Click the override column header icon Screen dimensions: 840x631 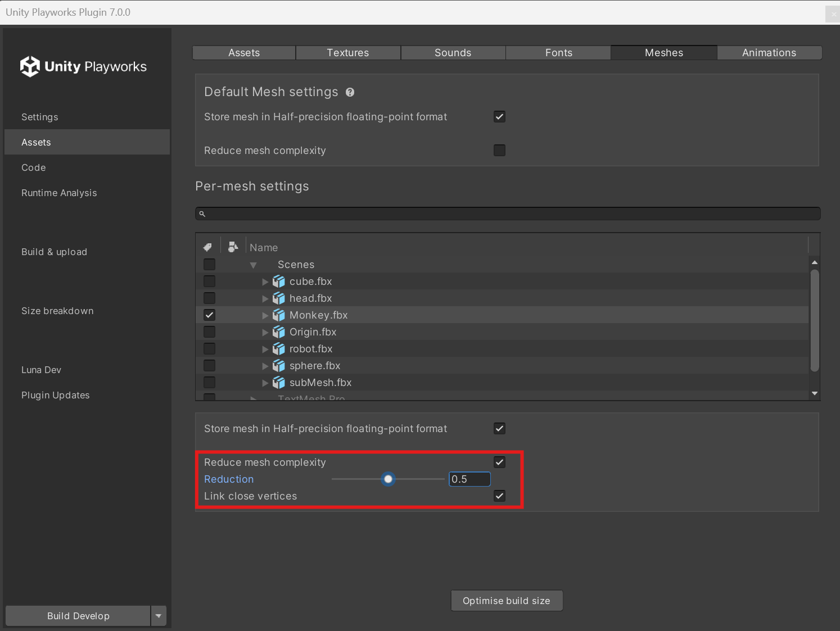click(x=233, y=247)
